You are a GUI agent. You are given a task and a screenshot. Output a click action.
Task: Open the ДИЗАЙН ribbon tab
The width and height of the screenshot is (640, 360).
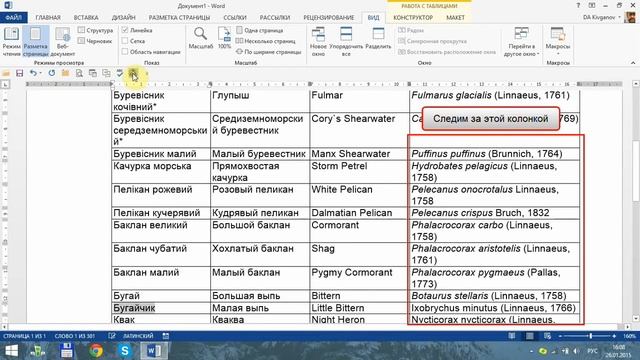coord(123,18)
